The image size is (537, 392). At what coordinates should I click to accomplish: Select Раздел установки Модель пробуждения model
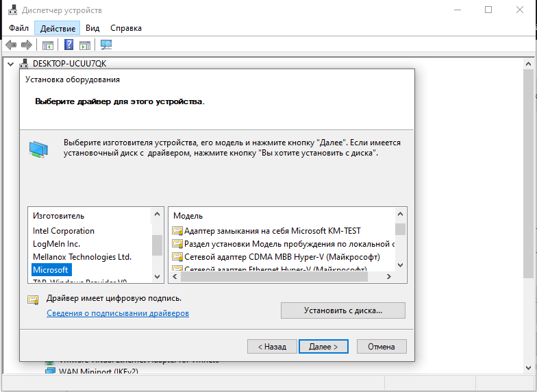(289, 244)
